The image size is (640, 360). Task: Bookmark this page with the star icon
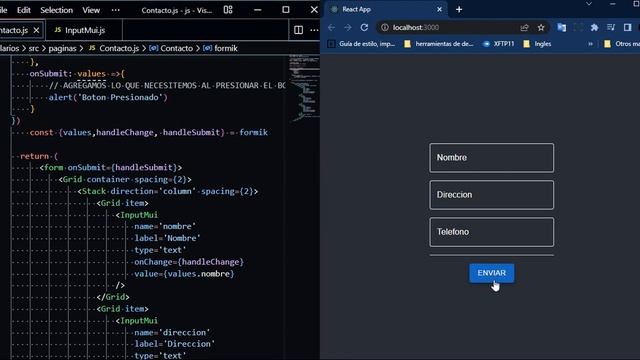click(541, 27)
